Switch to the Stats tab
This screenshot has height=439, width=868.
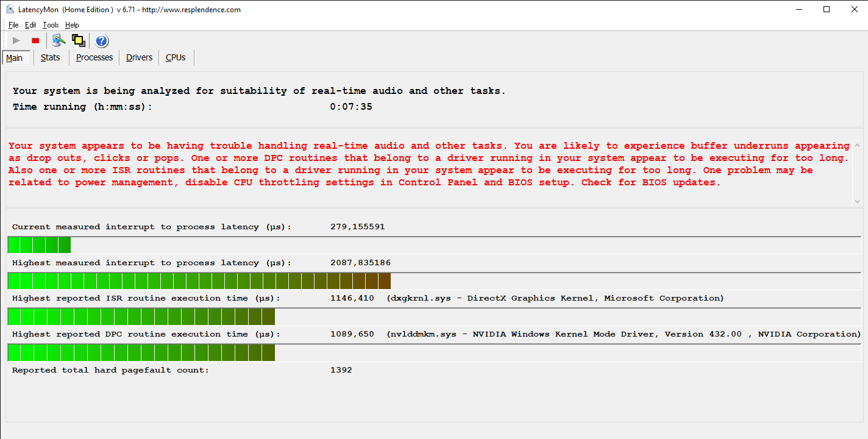pos(51,57)
